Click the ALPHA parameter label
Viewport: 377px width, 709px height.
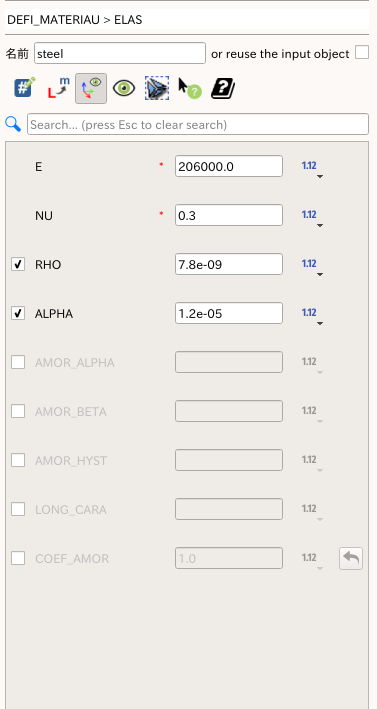click(54, 314)
